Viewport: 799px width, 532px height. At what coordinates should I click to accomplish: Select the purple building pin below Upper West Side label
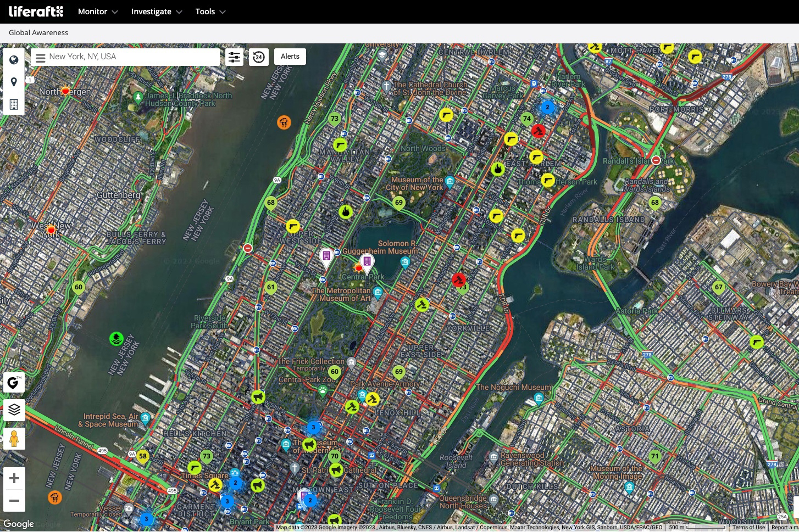coord(326,257)
